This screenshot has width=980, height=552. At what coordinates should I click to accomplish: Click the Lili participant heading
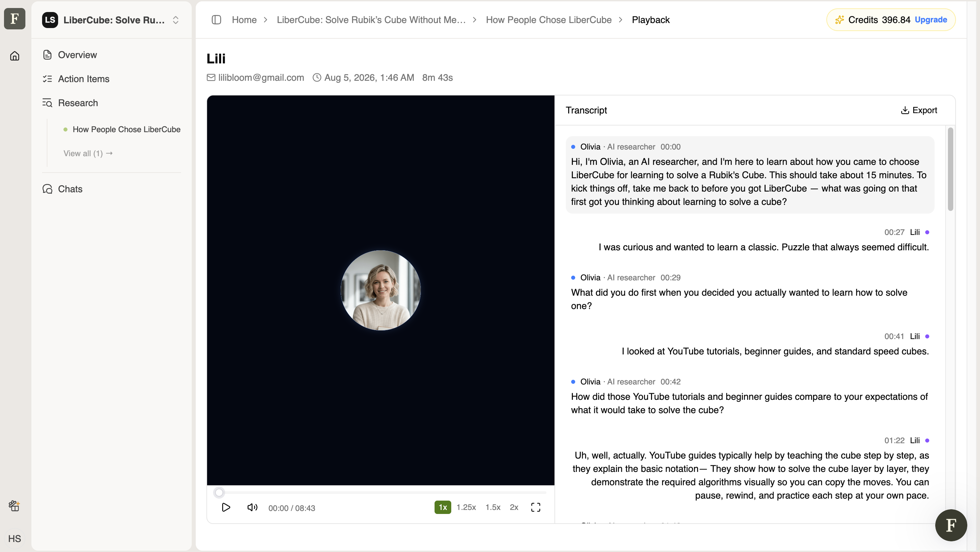tap(216, 58)
